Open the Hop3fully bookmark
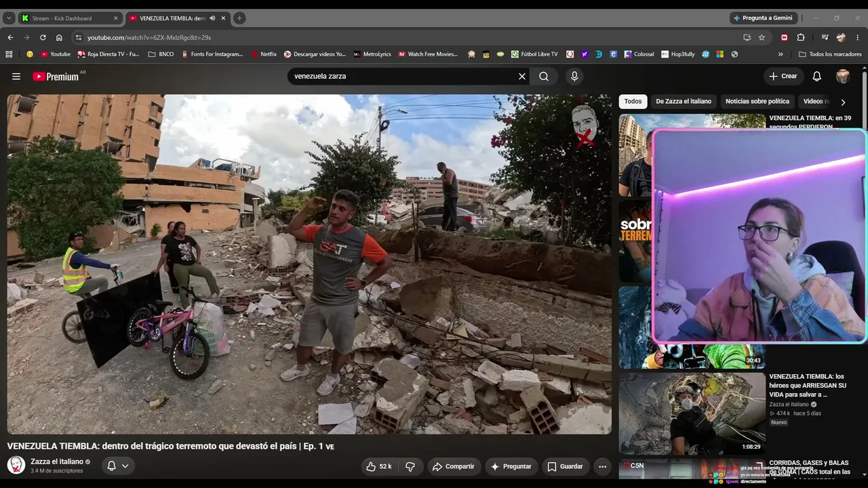 pyautogui.click(x=678, y=54)
